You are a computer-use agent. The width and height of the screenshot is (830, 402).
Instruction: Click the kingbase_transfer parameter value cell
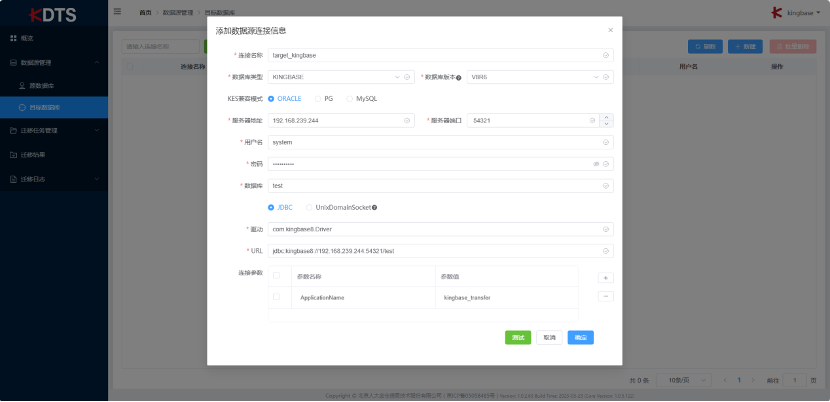click(x=507, y=298)
